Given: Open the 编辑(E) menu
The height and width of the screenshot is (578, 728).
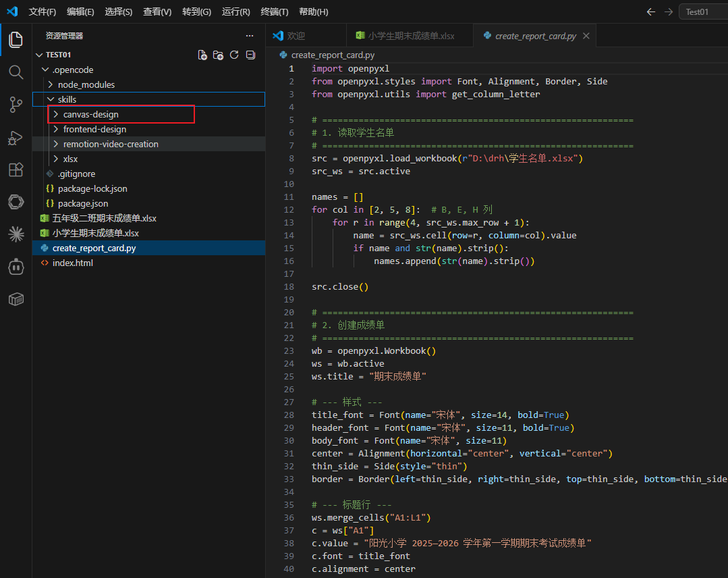Looking at the screenshot, I should point(80,11).
